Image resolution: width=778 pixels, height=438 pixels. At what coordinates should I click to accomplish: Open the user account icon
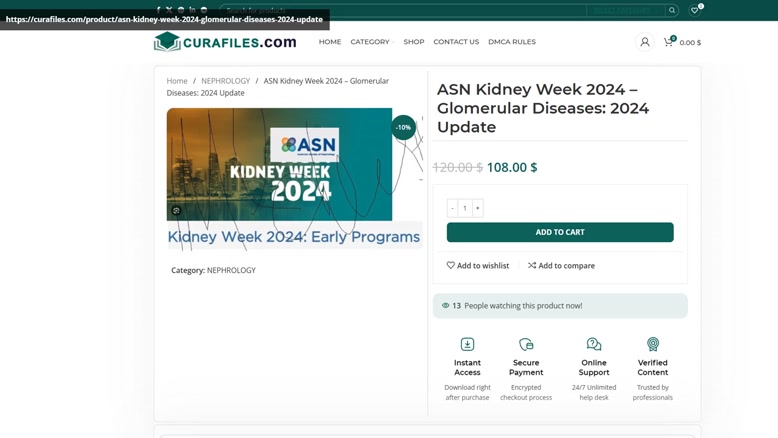(645, 42)
